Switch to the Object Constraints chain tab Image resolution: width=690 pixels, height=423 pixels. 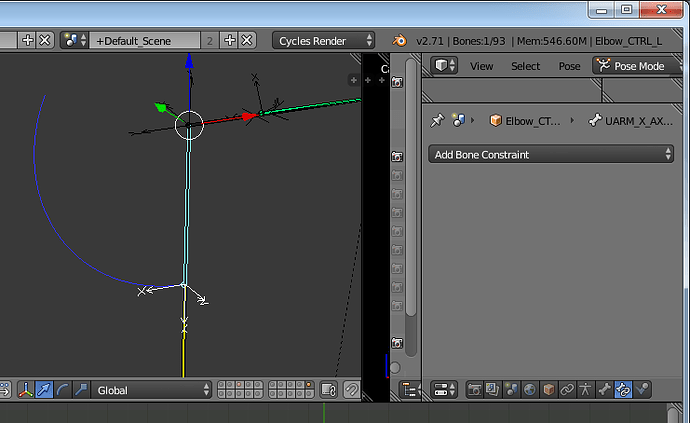coord(567,390)
